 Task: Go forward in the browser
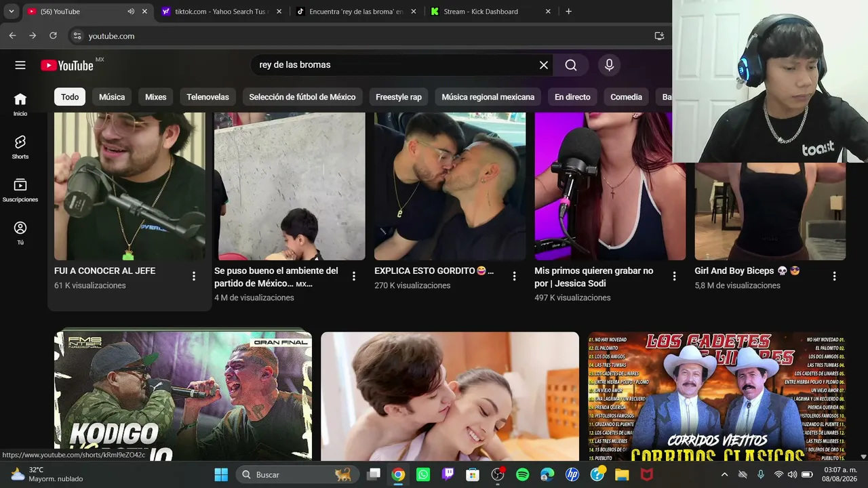point(33,36)
